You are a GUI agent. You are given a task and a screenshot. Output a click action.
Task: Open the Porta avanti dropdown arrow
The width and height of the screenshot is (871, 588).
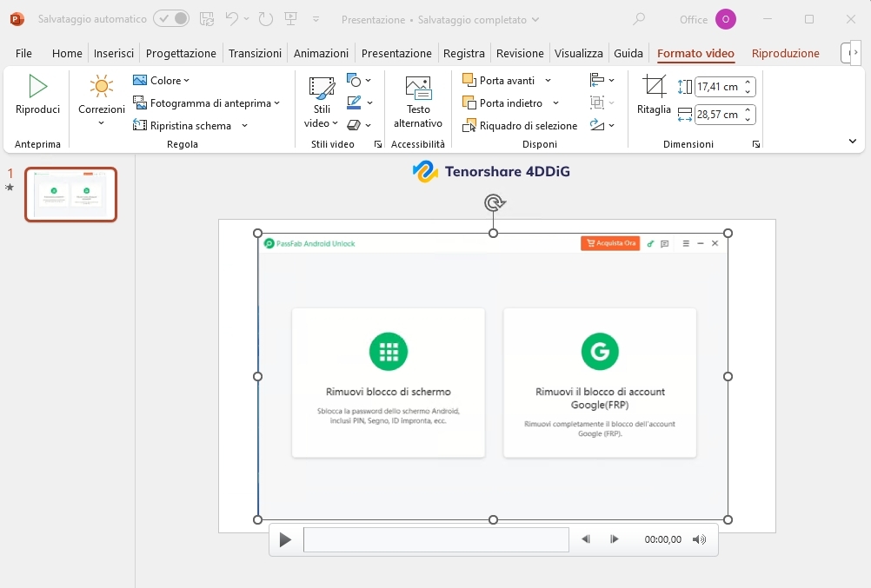tap(548, 81)
